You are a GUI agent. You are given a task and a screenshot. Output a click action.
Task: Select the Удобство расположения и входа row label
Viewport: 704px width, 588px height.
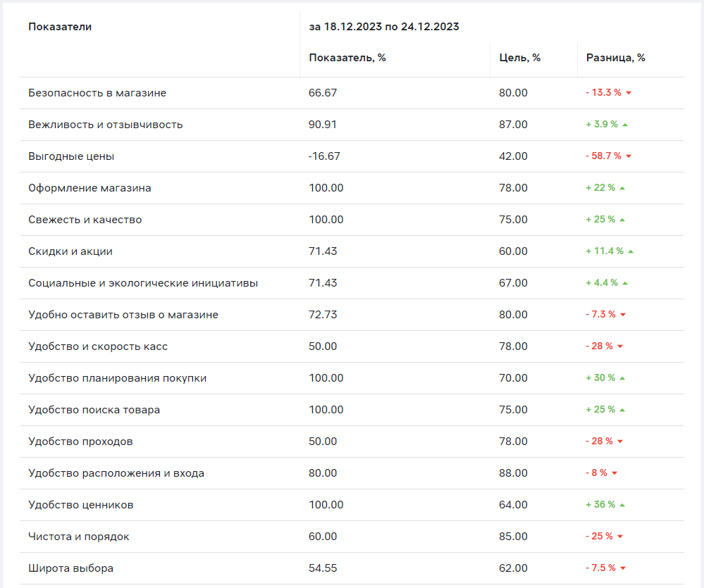116,473
